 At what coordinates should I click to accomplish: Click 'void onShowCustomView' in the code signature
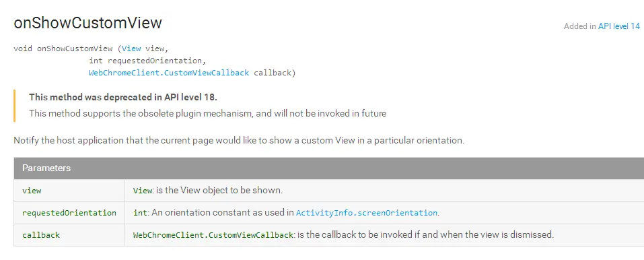63,48
